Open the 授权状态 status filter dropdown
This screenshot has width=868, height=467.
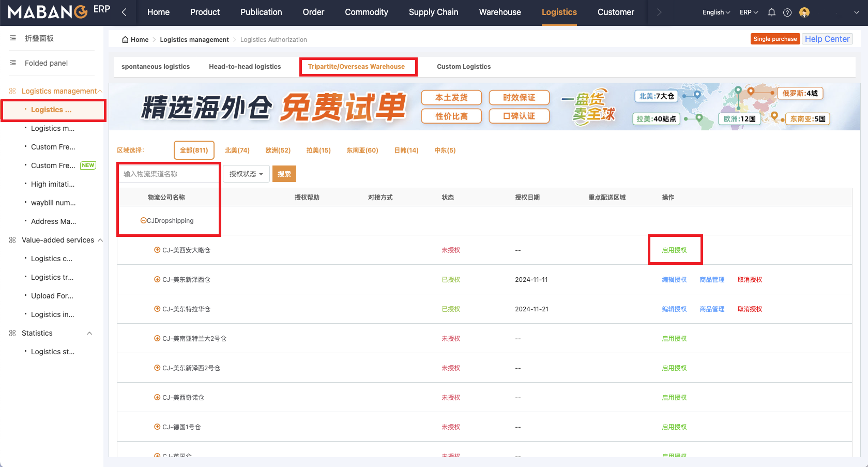(x=246, y=174)
